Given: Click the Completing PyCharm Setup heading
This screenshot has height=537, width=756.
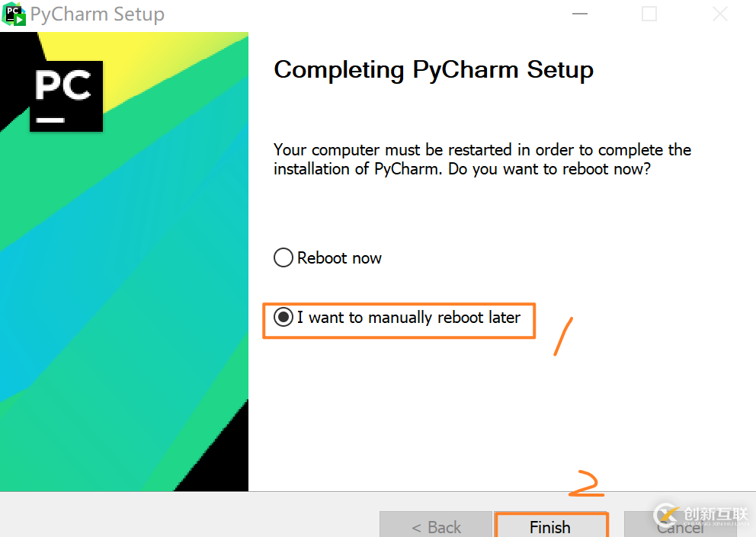Looking at the screenshot, I should [433, 70].
